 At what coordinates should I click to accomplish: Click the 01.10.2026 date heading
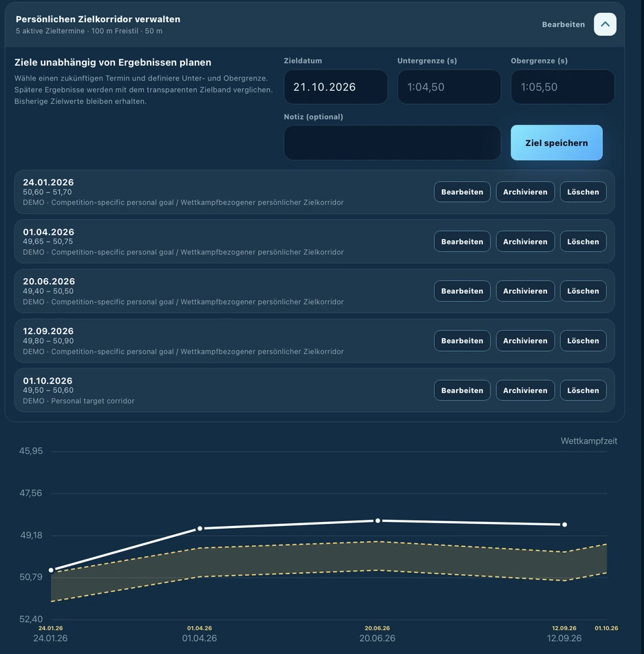point(47,381)
